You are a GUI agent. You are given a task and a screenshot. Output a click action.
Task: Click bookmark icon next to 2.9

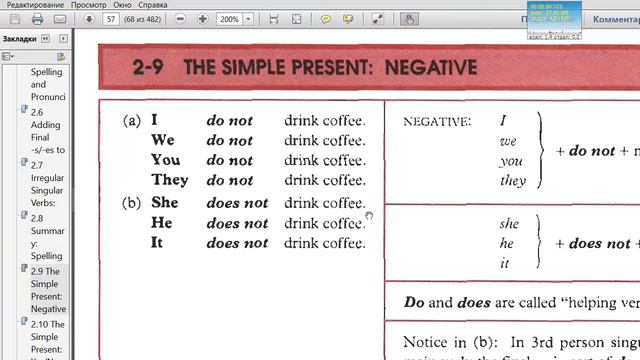[24, 269]
